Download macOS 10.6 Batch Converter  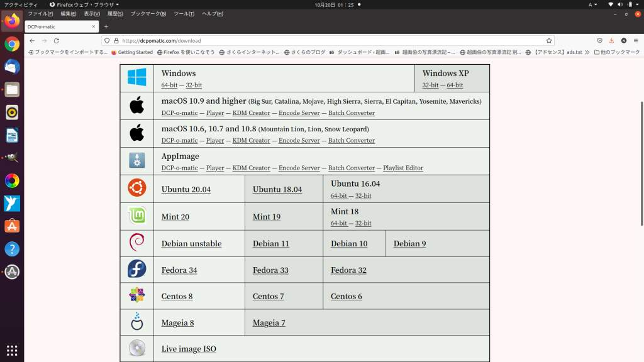tap(352, 140)
